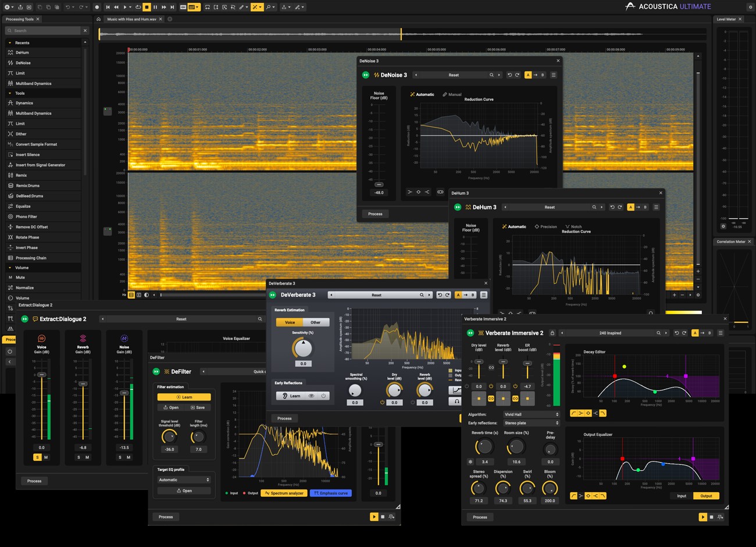The image size is (756, 547).
Task: Toggle Solo on the Voice channel
Action: tap(38, 457)
